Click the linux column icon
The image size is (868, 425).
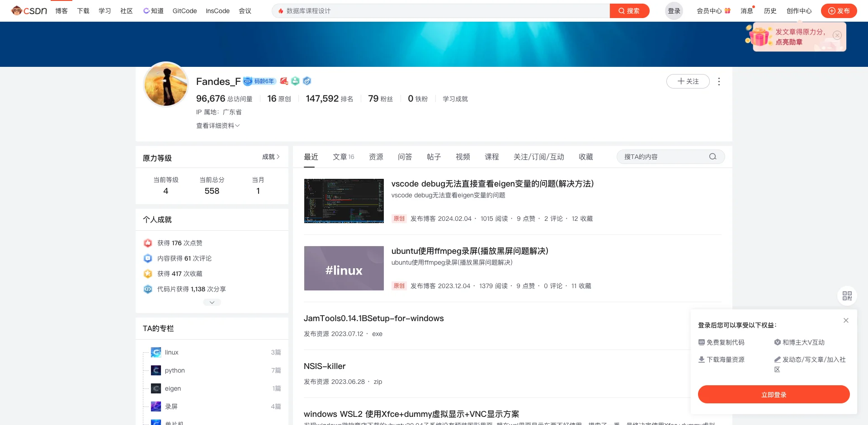(x=156, y=352)
